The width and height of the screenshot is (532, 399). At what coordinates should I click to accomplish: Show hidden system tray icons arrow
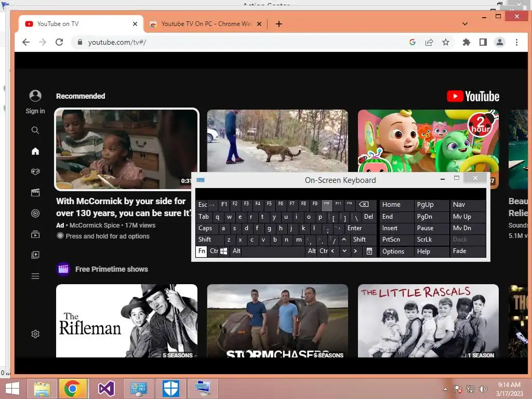445,389
